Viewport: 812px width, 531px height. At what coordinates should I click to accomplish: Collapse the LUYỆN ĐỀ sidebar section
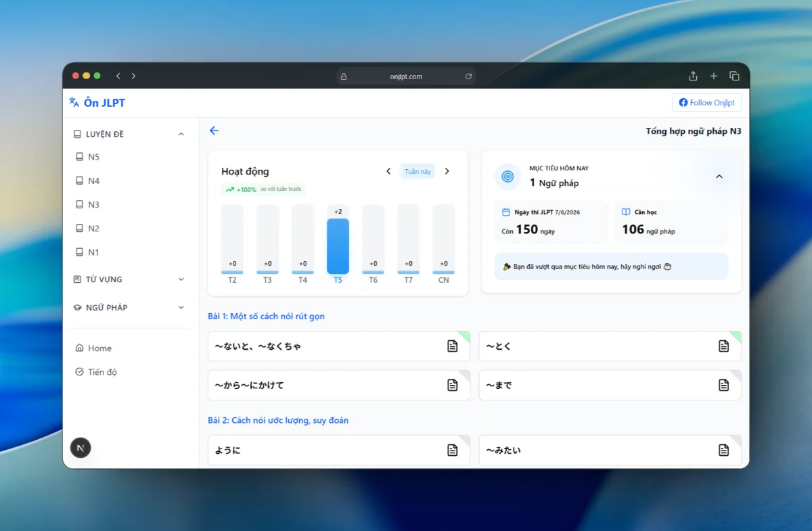[x=181, y=134]
